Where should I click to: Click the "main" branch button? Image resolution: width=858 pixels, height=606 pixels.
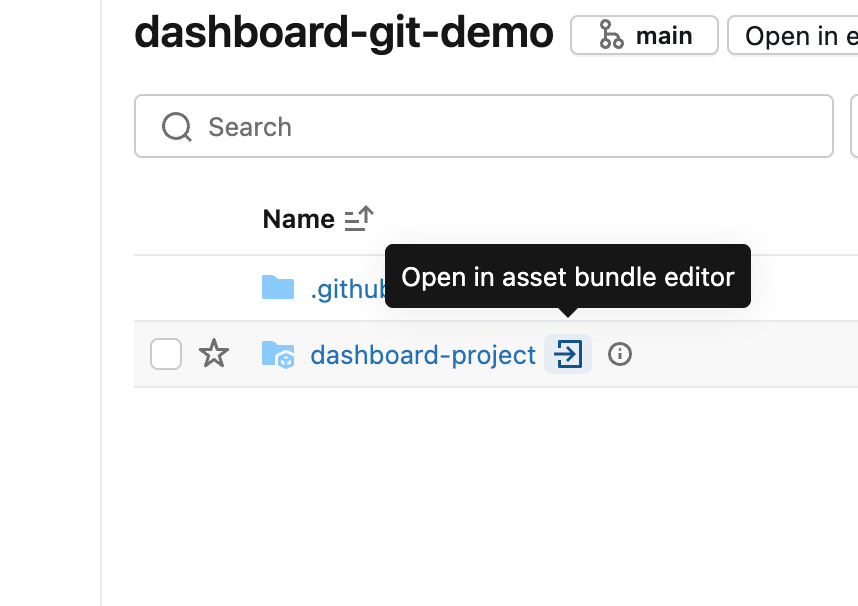pyautogui.click(x=644, y=35)
